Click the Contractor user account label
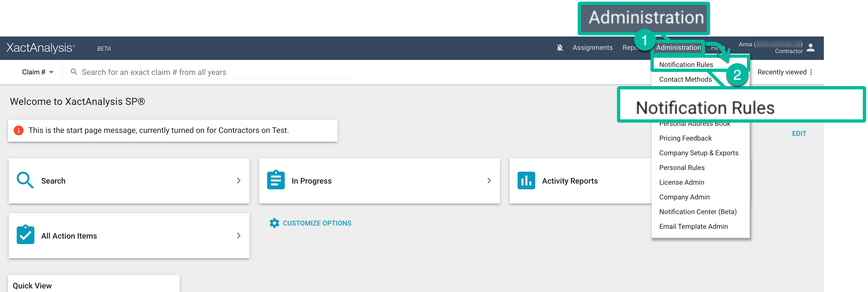This screenshot has width=868, height=292. pyautogui.click(x=788, y=51)
